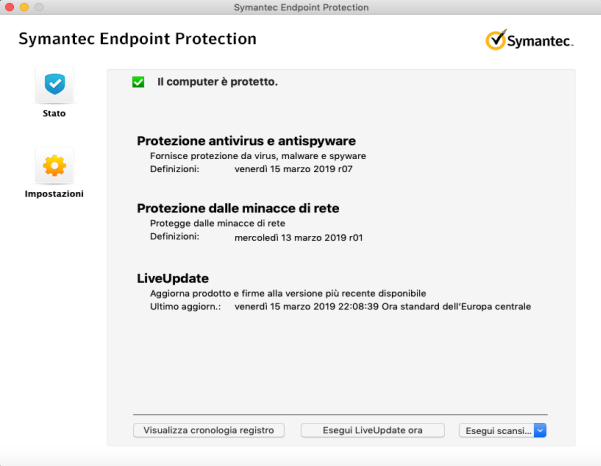Click the Protezione antivirus e antispyware heading
This screenshot has width=601, height=466.
tap(246, 141)
